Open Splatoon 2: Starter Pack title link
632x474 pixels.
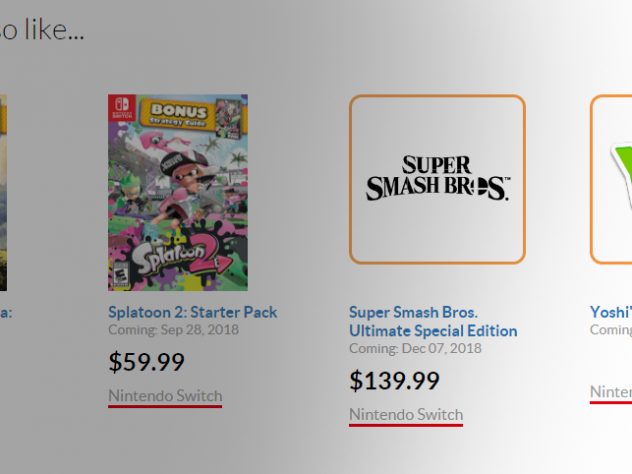[x=193, y=312]
